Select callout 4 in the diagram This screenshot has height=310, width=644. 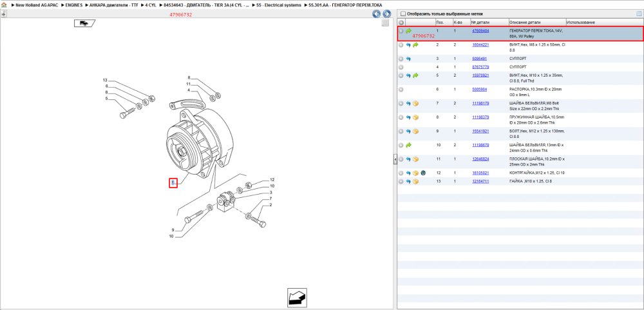coord(189,90)
